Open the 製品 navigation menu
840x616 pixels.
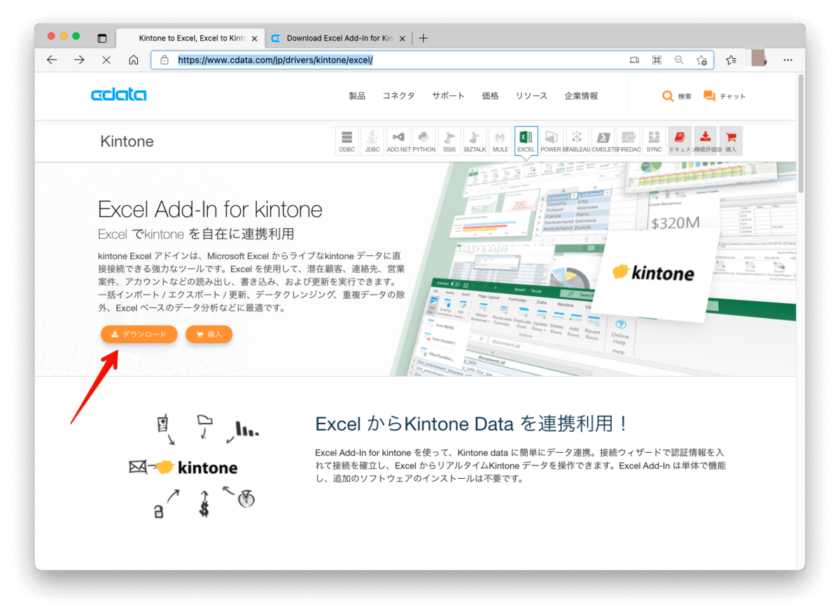pos(357,96)
